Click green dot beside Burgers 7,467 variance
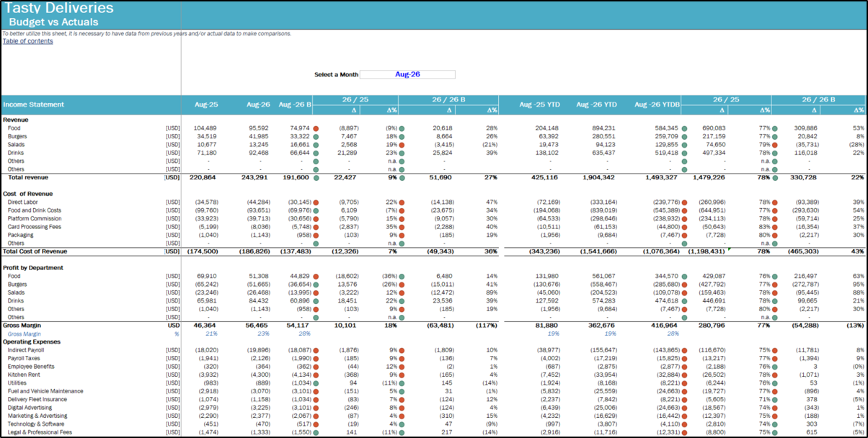 tap(316, 136)
